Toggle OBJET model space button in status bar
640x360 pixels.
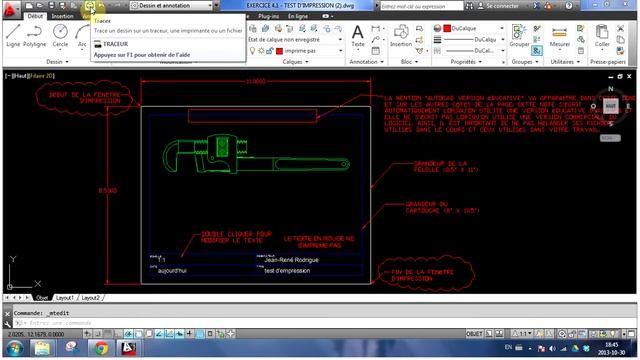point(474,334)
